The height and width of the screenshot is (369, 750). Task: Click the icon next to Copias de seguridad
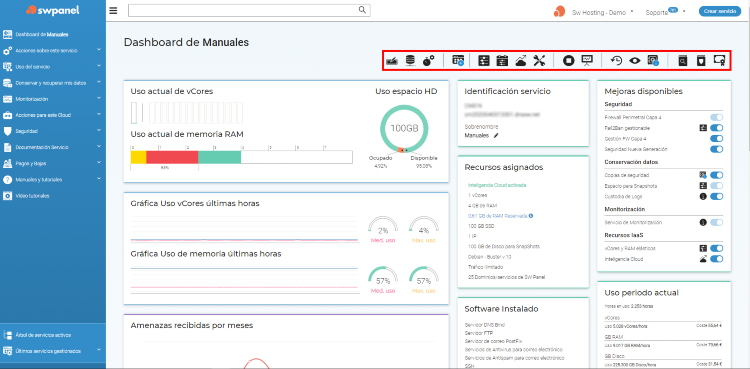click(x=703, y=175)
